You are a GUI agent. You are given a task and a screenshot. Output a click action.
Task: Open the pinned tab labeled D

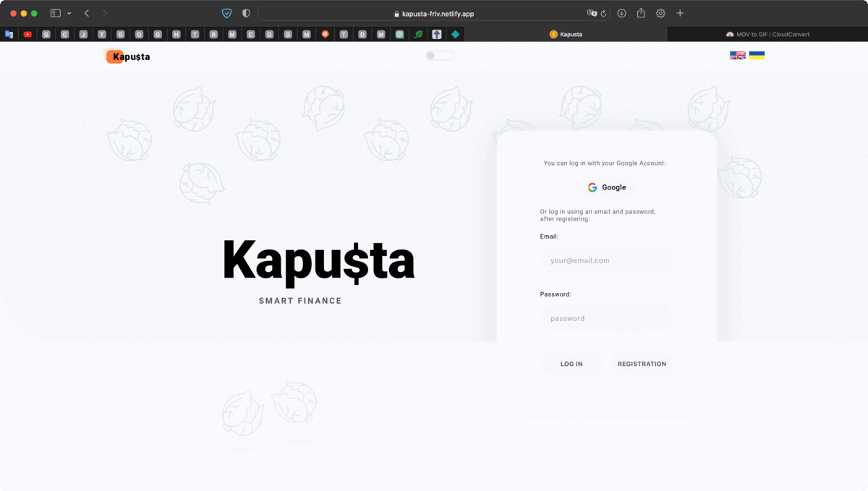point(362,34)
